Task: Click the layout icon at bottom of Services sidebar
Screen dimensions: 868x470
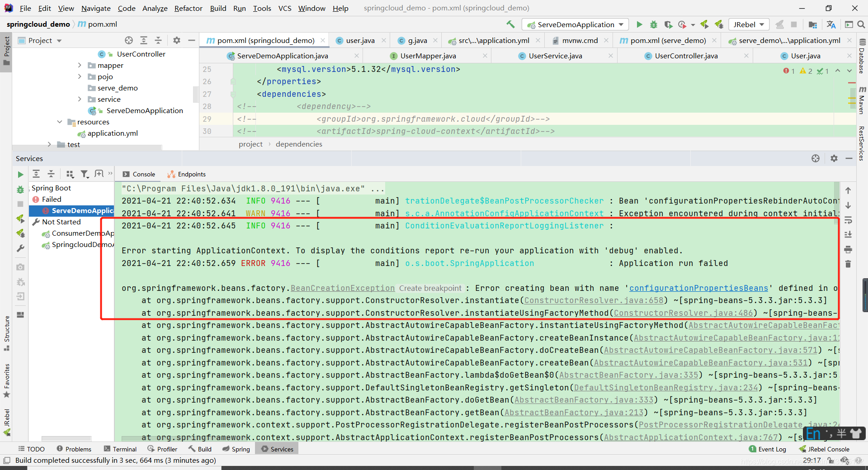Action: click(x=20, y=315)
